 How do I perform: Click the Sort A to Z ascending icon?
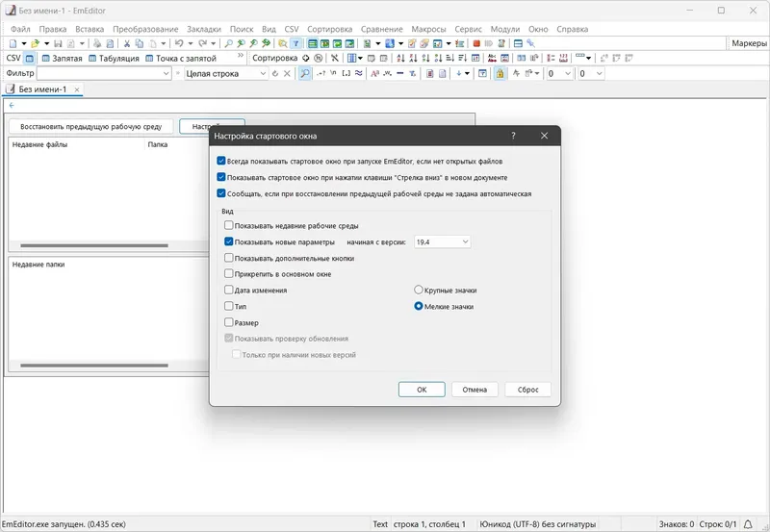tap(400, 58)
